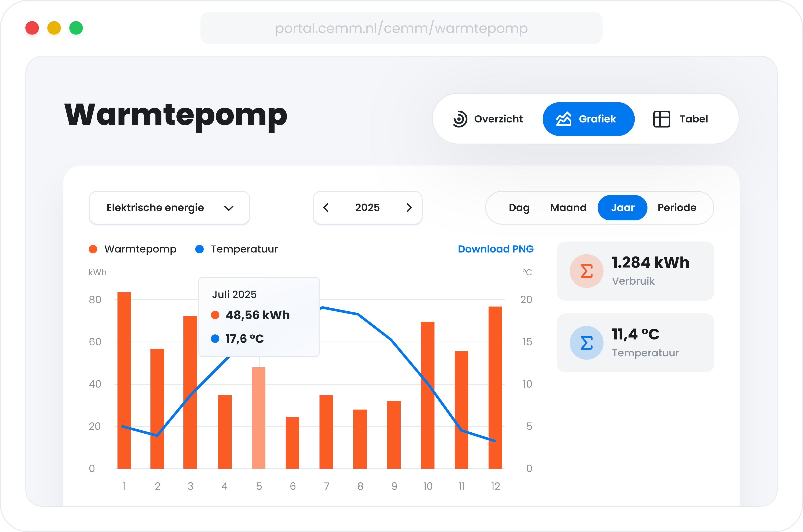This screenshot has height=532, width=803.
Task: Click the Jaar button
Action: pyautogui.click(x=622, y=208)
